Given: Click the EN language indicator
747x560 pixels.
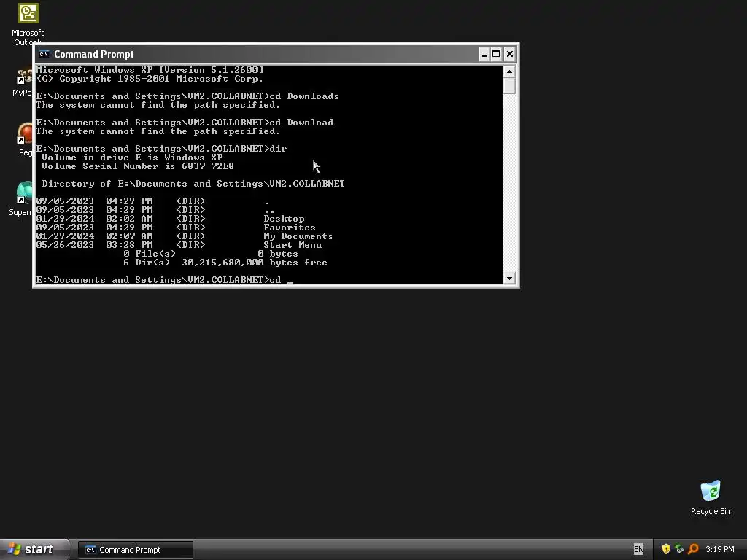Looking at the screenshot, I should tap(638, 549).
